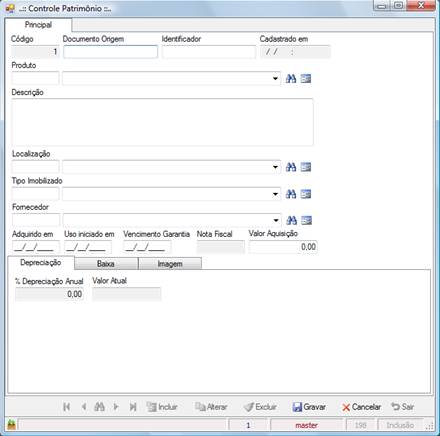Click the '198' value in the status bar
The width and height of the screenshot is (440, 436).
tap(361, 425)
